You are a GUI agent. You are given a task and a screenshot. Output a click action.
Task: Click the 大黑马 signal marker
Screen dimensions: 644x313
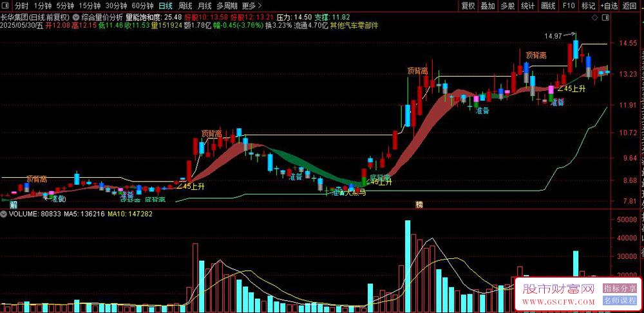coord(355,192)
